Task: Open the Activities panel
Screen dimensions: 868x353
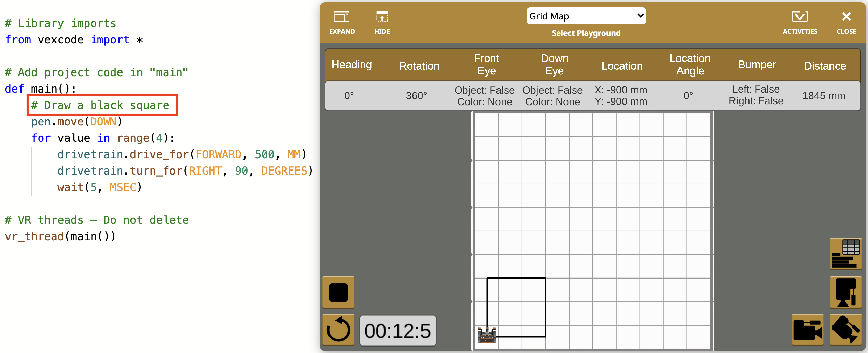Action: [800, 21]
